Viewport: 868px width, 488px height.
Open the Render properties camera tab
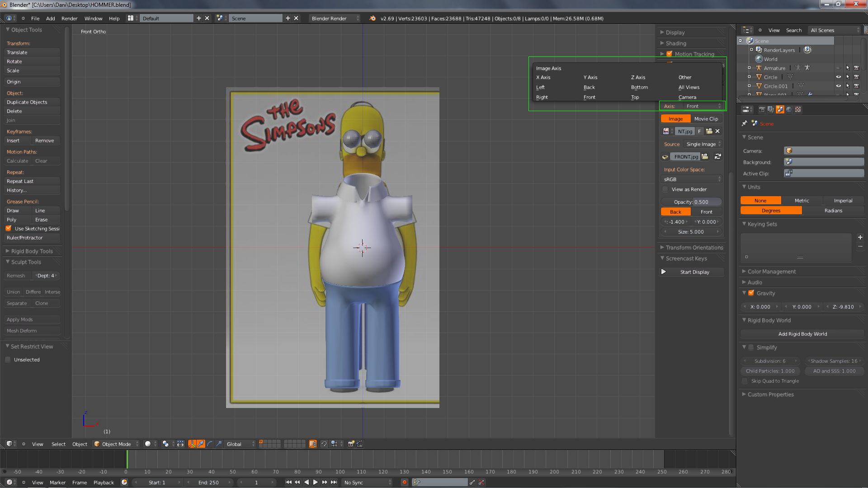pyautogui.click(x=762, y=109)
